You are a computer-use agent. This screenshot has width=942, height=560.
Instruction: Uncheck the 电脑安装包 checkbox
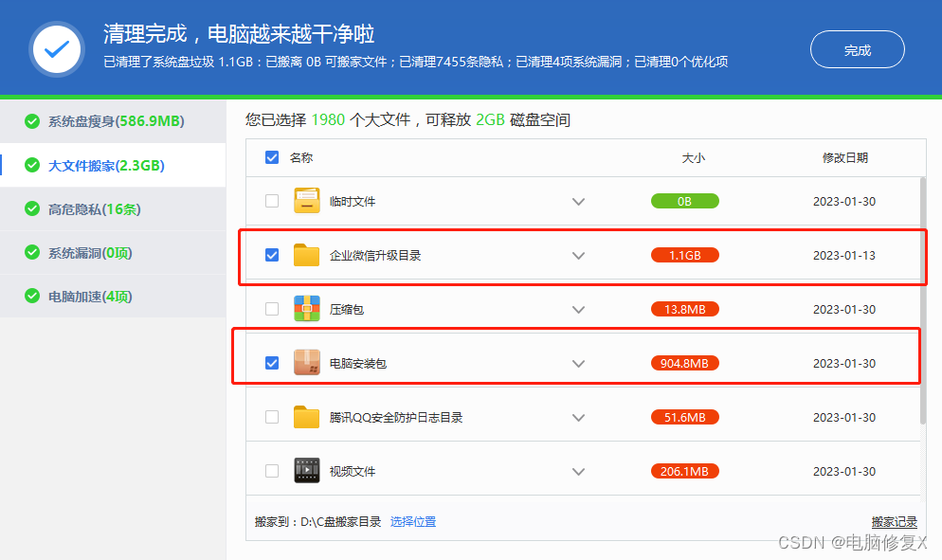click(x=272, y=363)
